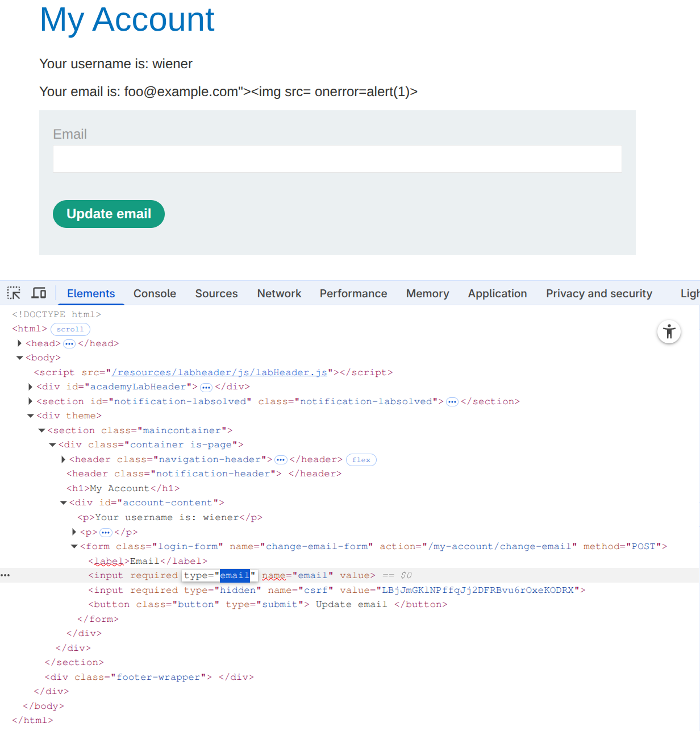Toggle the device toolbar icon
Screen dimensions: 700x731
[x=39, y=293]
